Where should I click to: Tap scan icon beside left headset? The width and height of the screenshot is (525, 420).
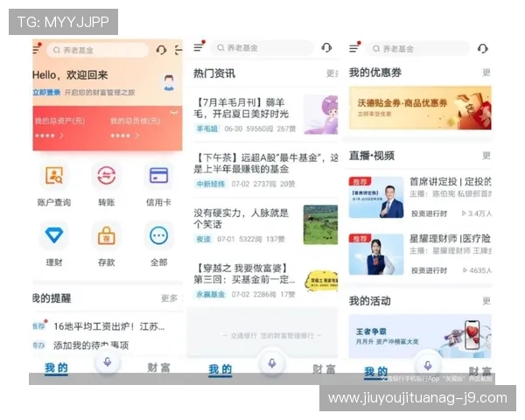tap(178, 50)
